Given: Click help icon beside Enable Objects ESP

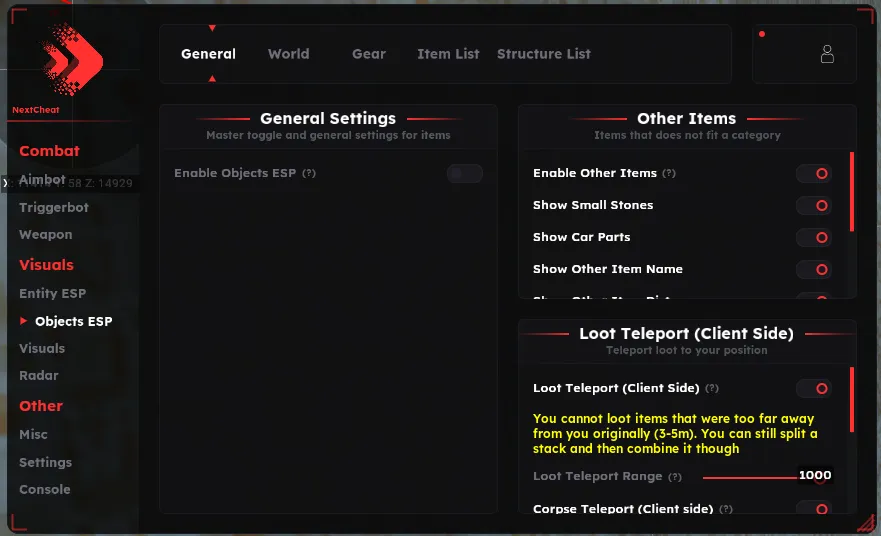Looking at the screenshot, I should coord(309,173).
